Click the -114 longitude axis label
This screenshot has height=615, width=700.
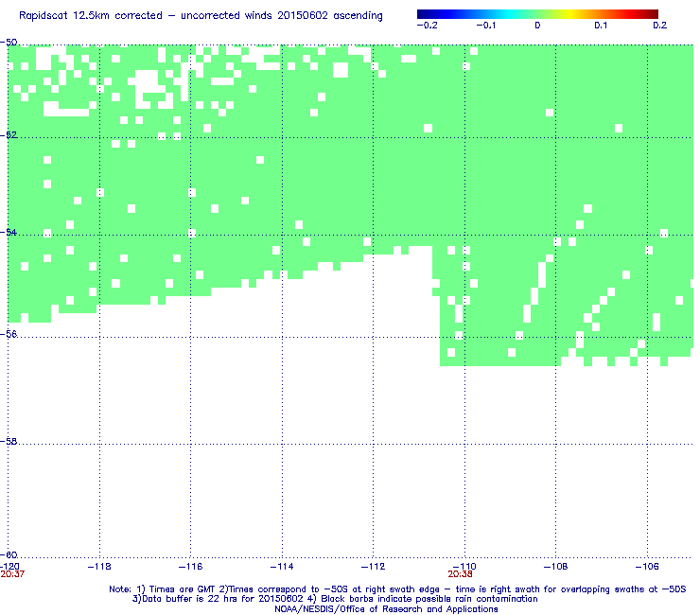click(282, 567)
